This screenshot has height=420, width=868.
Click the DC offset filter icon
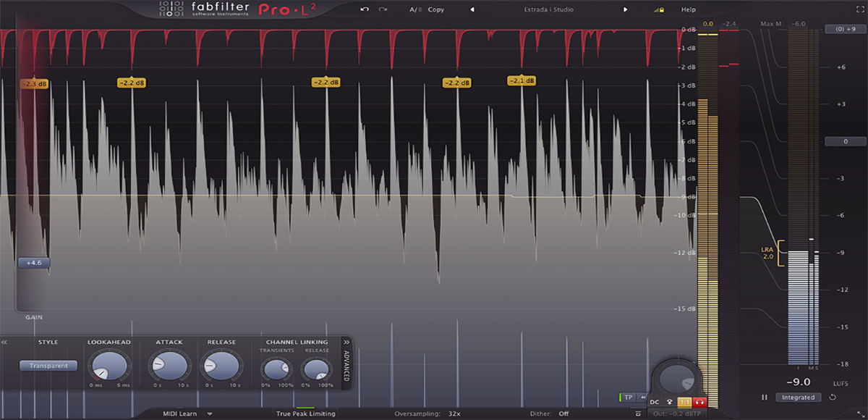click(x=654, y=401)
